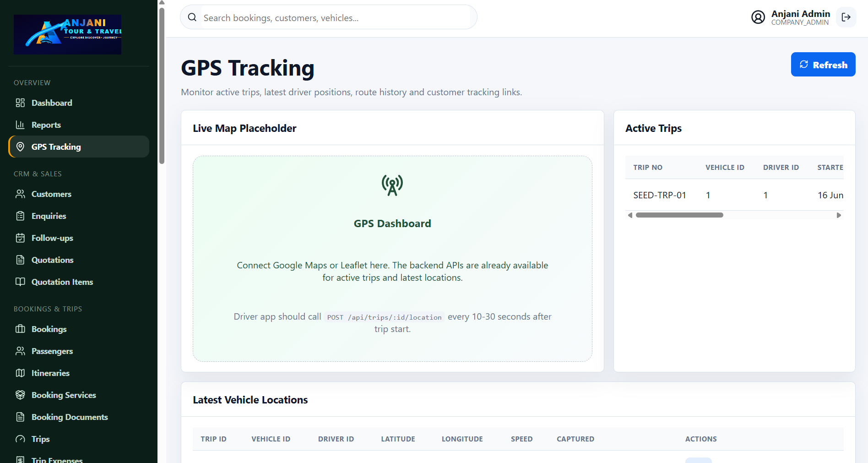Image resolution: width=868 pixels, height=463 pixels.
Task: Click the Active Trips scrollbar right arrow
Action: click(839, 215)
